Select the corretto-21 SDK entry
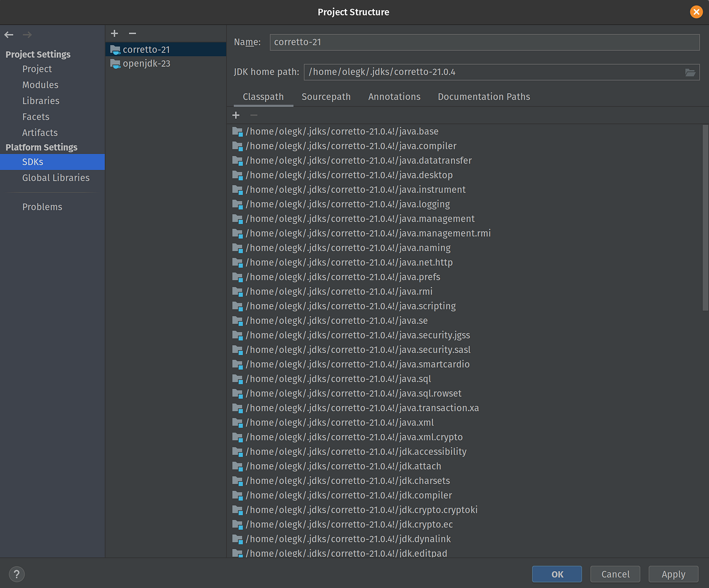This screenshot has height=588, width=709. pyautogui.click(x=166, y=50)
